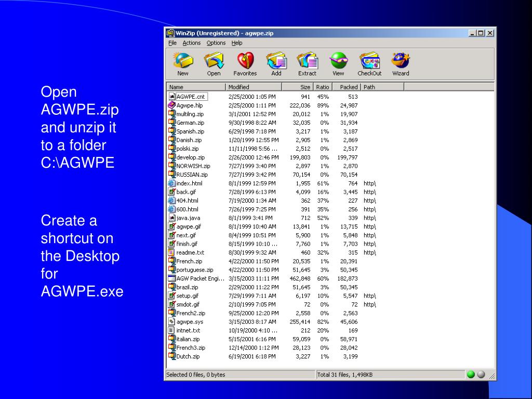This screenshot has width=532, height=399.
Task: Open the Favorites heart icon
Action: click(x=245, y=61)
